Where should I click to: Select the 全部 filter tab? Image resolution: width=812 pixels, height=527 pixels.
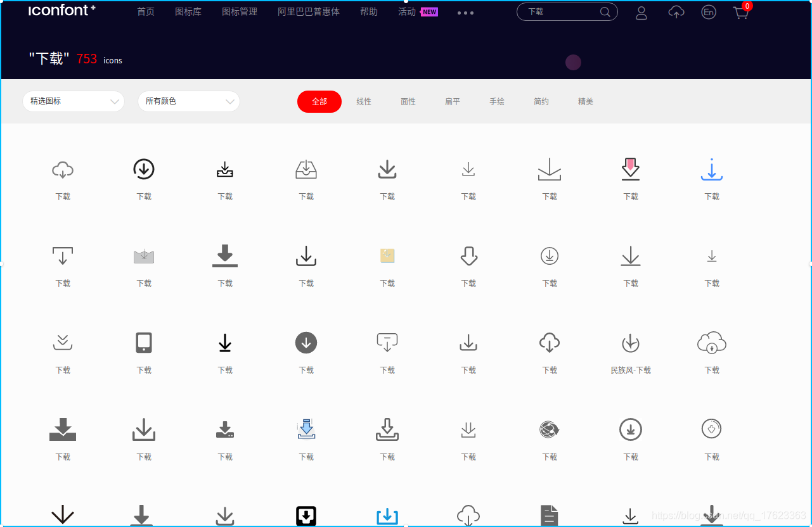pyautogui.click(x=319, y=101)
